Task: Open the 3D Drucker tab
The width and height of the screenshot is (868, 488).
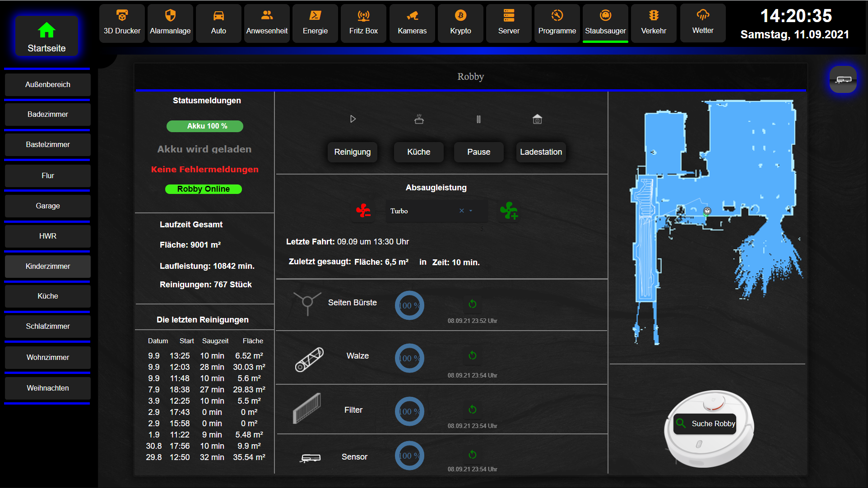Action: [122, 23]
